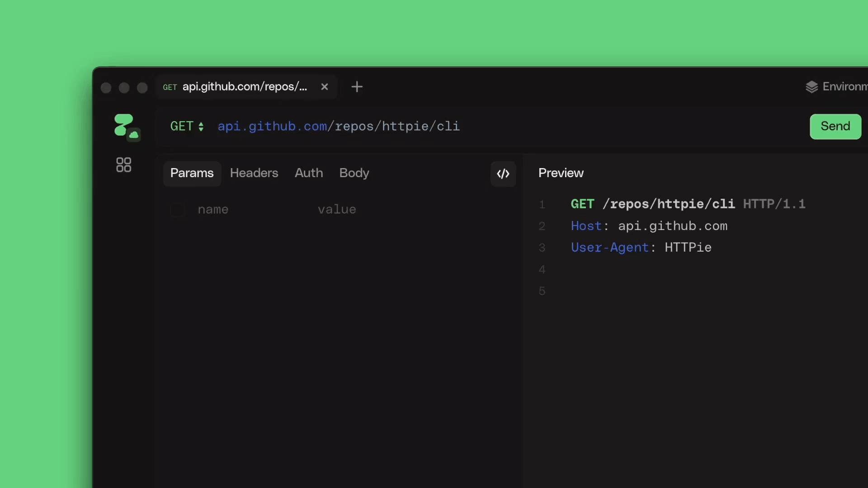868x488 pixels.
Task: Edit the URL api.github.com/repos/httpie/cli
Action: pos(339,127)
